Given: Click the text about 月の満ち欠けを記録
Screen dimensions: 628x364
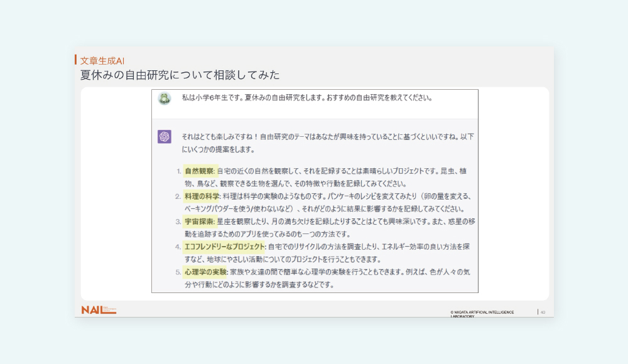Looking at the screenshot, I should pos(327,222).
